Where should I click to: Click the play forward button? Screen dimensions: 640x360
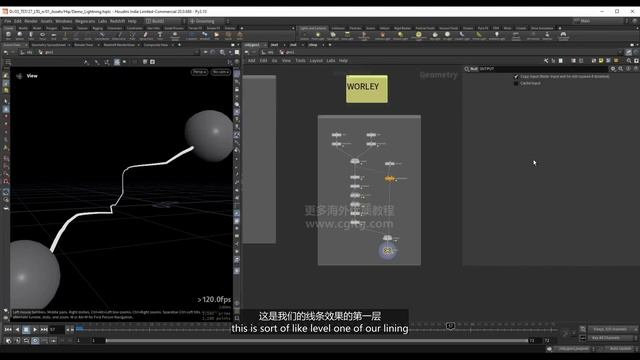point(35,329)
